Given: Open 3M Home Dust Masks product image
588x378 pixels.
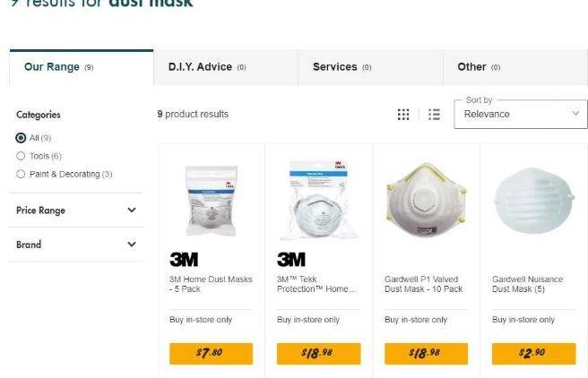Looking at the screenshot, I should (x=212, y=201).
